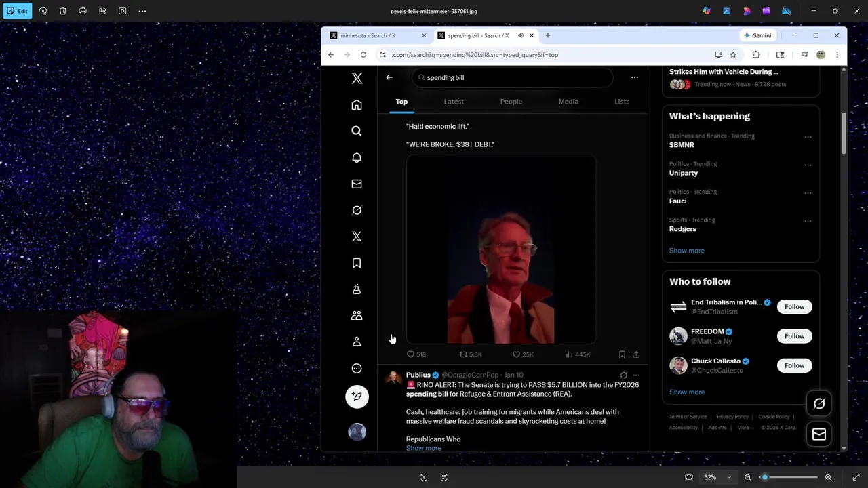Viewport: 868px width, 488px height.
Task: Open Chrome media controls icon
Action: [804, 55]
